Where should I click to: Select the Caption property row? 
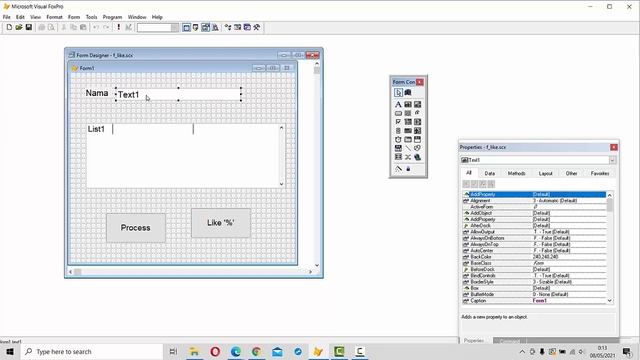tap(534, 301)
